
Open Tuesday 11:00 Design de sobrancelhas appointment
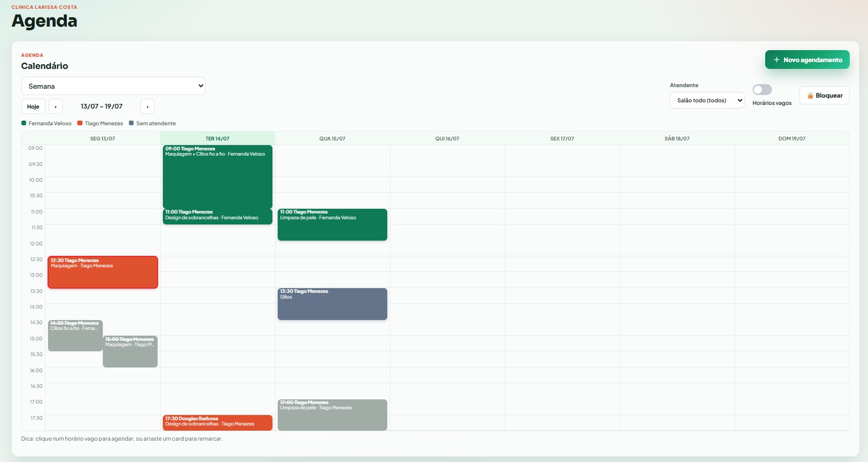point(218,217)
